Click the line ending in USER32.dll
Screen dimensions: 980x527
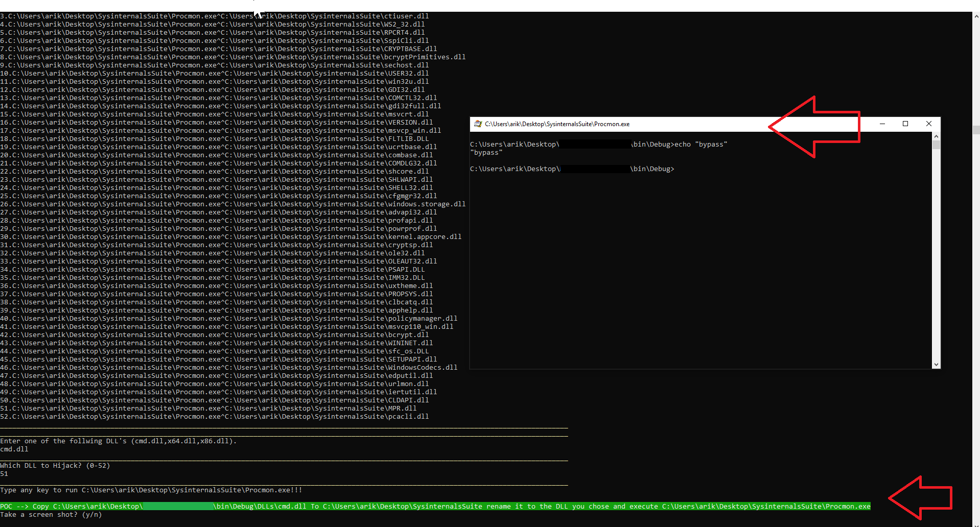pyautogui.click(x=215, y=74)
